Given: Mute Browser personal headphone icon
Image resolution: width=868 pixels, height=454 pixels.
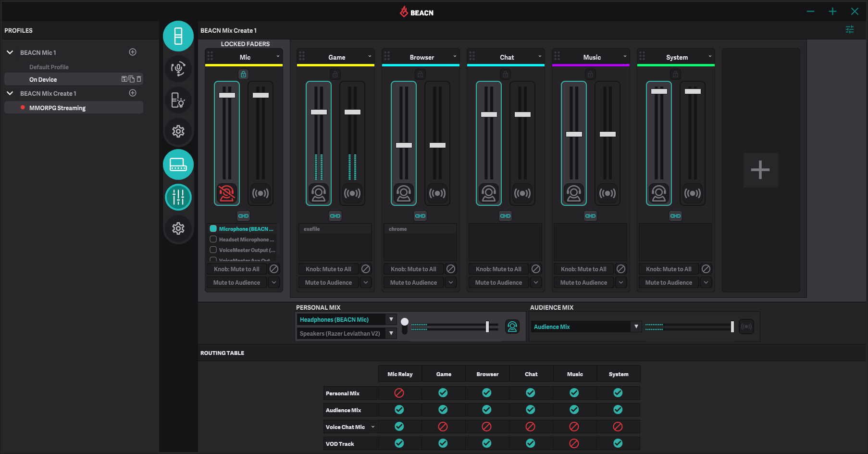Looking at the screenshot, I should coord(404,193).
